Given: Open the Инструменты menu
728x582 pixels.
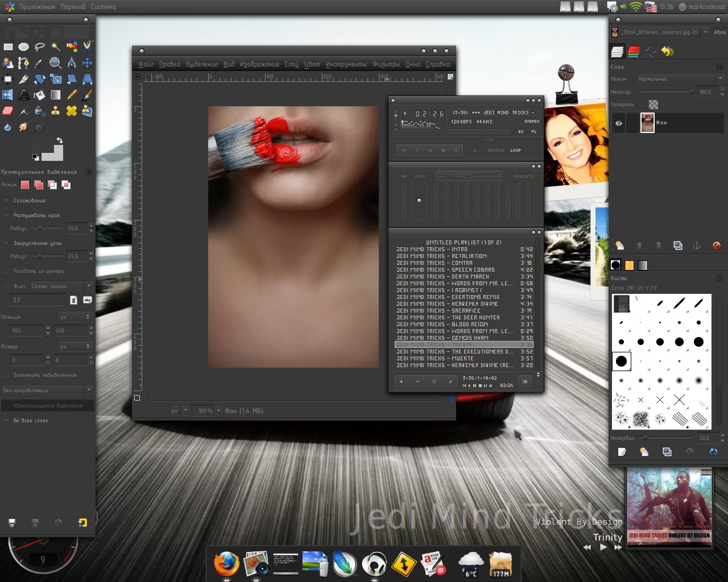Looking at the screenshot, I should point(346,64).
